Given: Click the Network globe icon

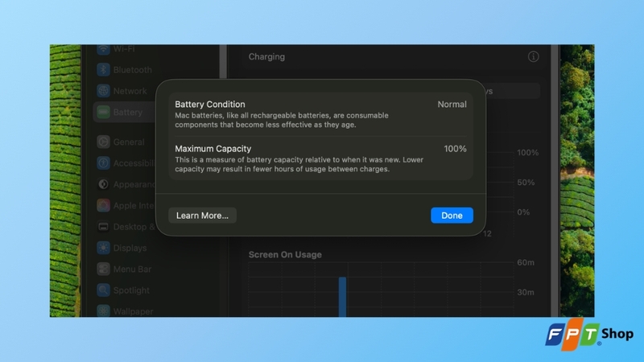Looking at the screenshot, I should pyautogui.click(x=104, y=91).
